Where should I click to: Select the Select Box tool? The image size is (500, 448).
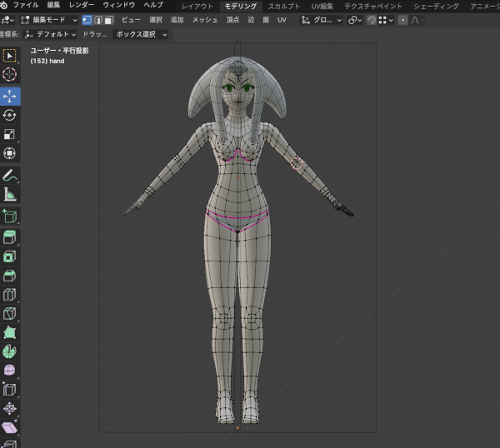[x=9, y=56]
